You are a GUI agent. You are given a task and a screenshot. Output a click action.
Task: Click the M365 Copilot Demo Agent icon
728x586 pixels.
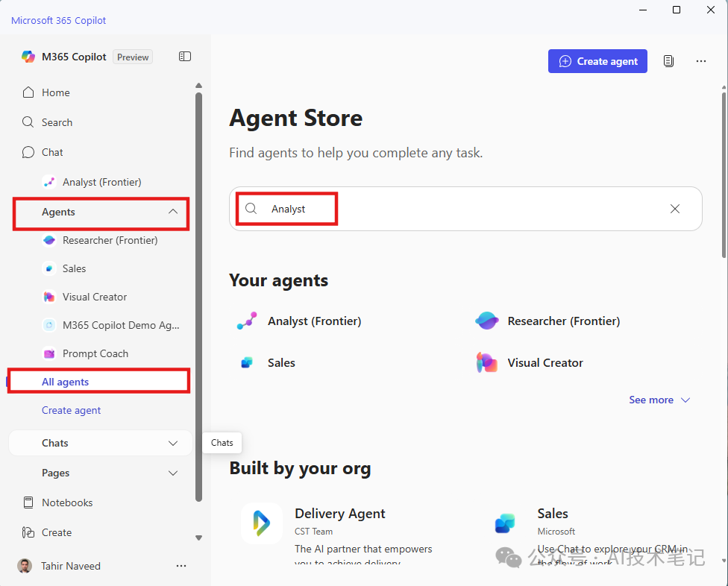click(x=49, y=325)
